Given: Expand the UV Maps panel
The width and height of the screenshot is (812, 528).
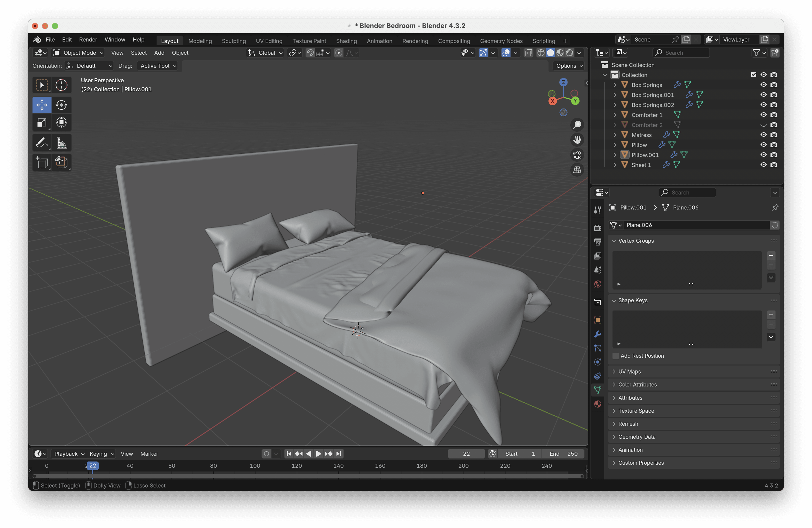Looking at the screenshot, I should (629, 371).
